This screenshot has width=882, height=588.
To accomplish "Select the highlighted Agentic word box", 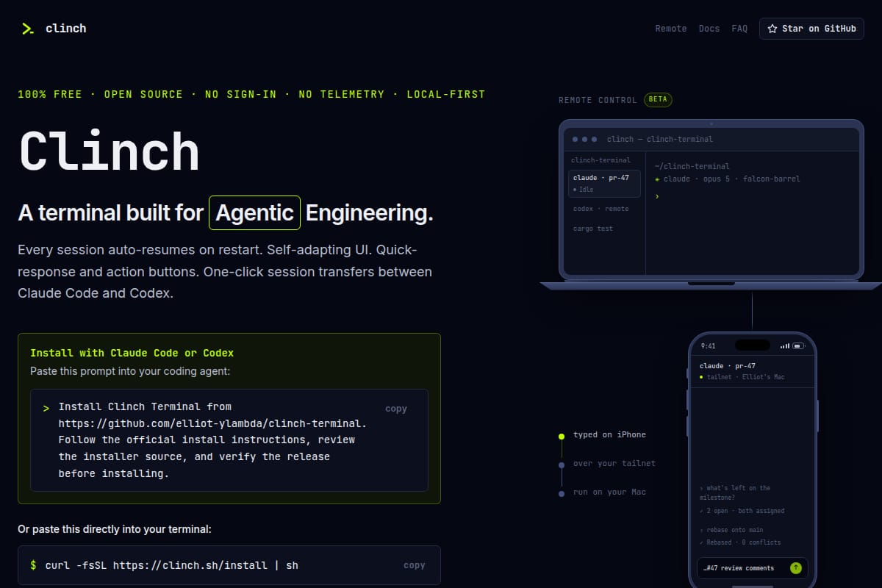I will click(x=255, y=213).
